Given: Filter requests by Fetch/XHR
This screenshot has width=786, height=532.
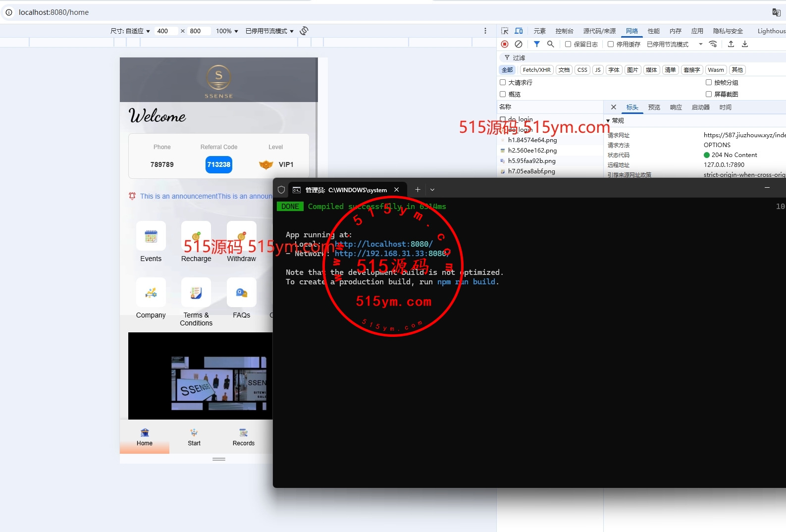Looking at the screenshot, I should [536, 70].
